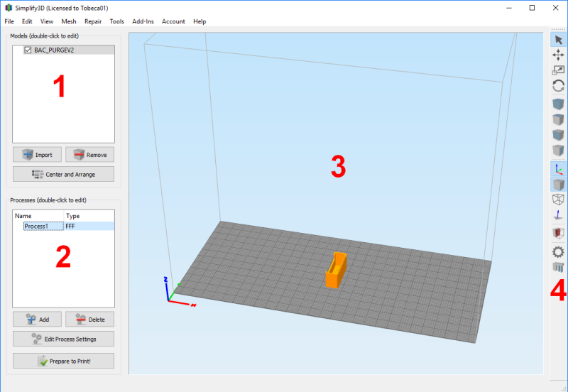Click the Import model button
568x392 pixels.
tap(37, 155)
